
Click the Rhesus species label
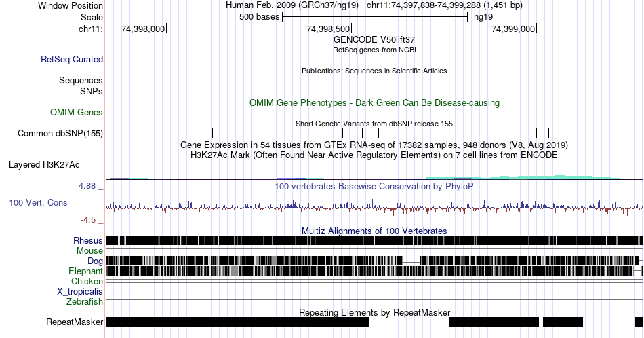[88, 240]
